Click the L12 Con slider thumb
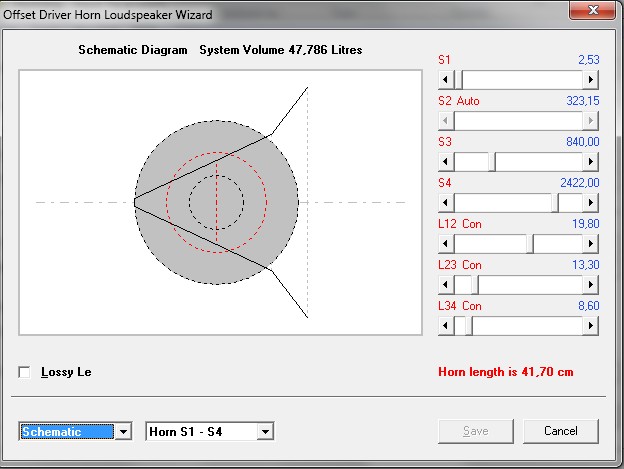 point(530,244)
